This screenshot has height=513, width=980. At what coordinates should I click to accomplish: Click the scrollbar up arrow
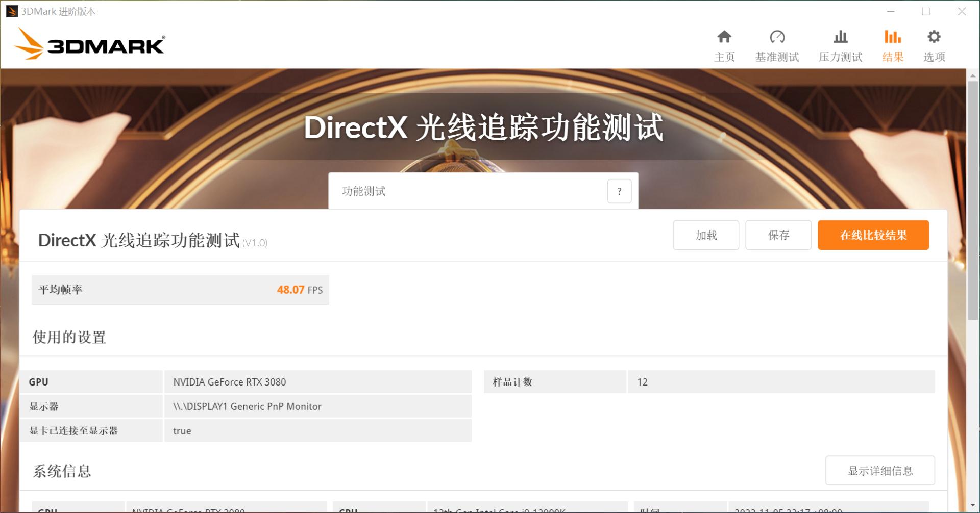pyautogui.click(x=973, y=75)
